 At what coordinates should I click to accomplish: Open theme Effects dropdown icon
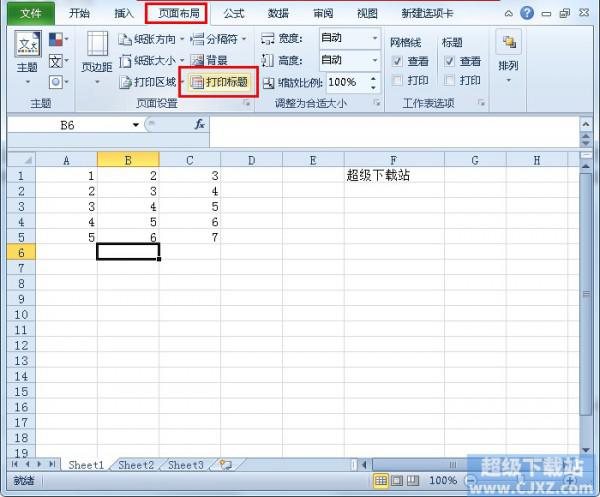pos(59,82)
